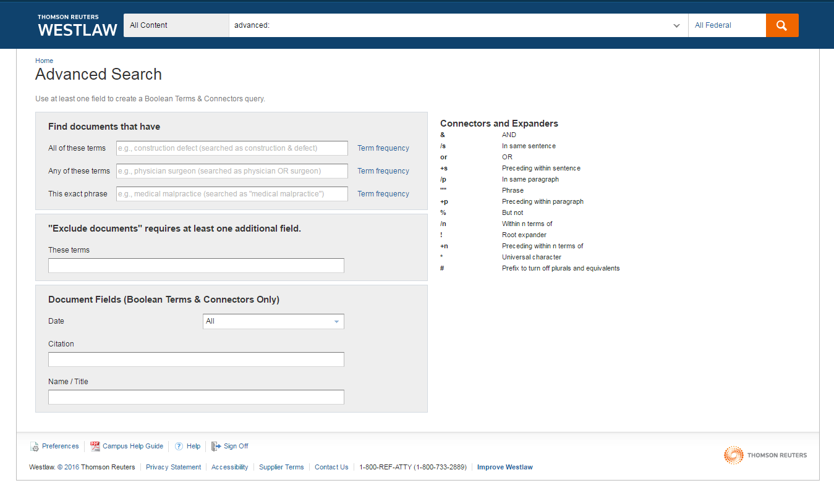Click the /n Within n terms of connector
This screenshot has width=834, height=504.
pos(496,224)
